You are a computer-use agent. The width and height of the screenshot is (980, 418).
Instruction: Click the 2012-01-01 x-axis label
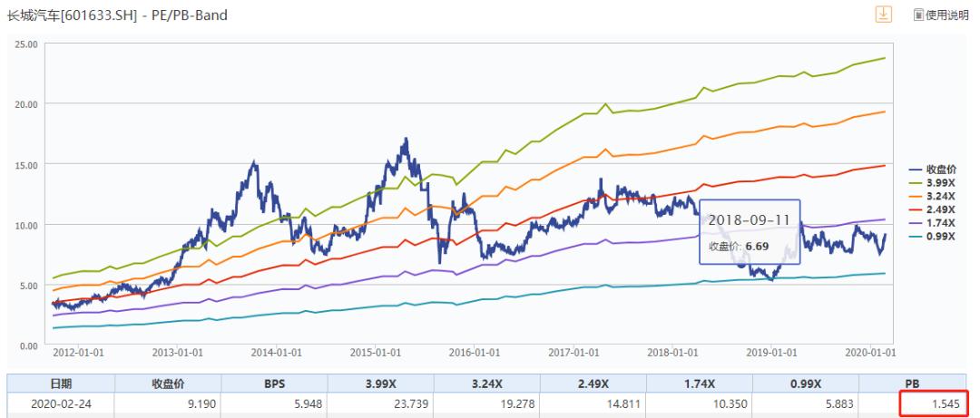click(x=77, y=352)
